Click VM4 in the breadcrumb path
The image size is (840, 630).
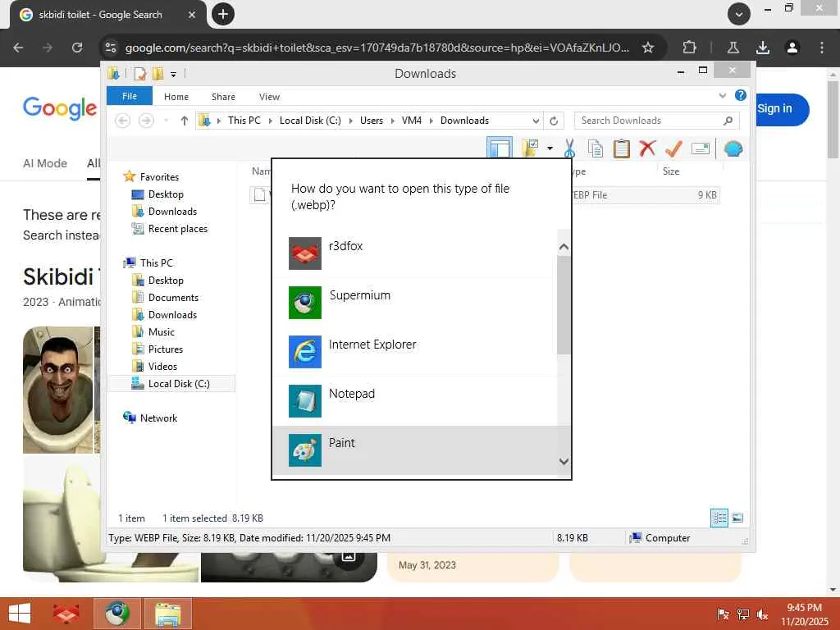tap(412, 121)
